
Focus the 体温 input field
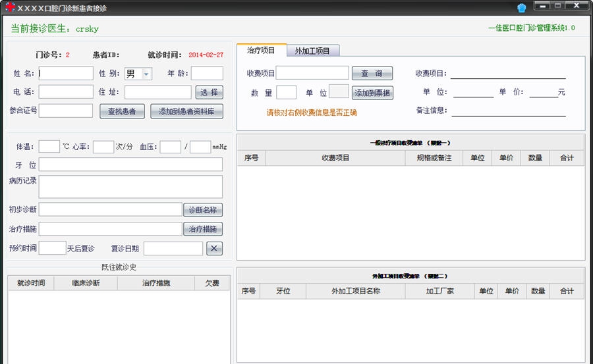pos(49,147)
